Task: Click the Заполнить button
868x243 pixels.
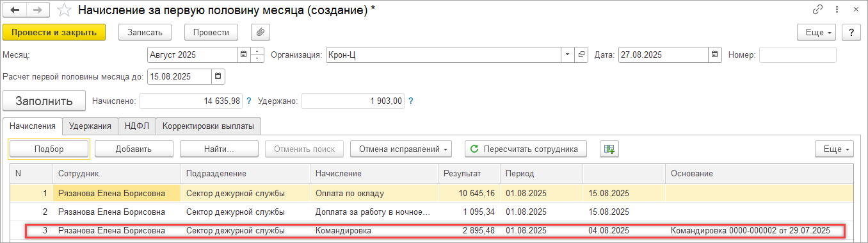Action: (x=44, y=101)
